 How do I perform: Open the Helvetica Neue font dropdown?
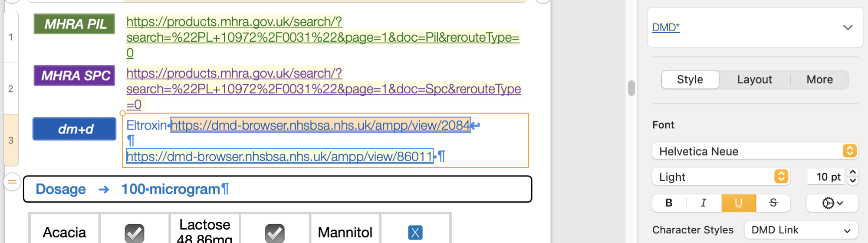pyautogui.click(x=755, y=151)
